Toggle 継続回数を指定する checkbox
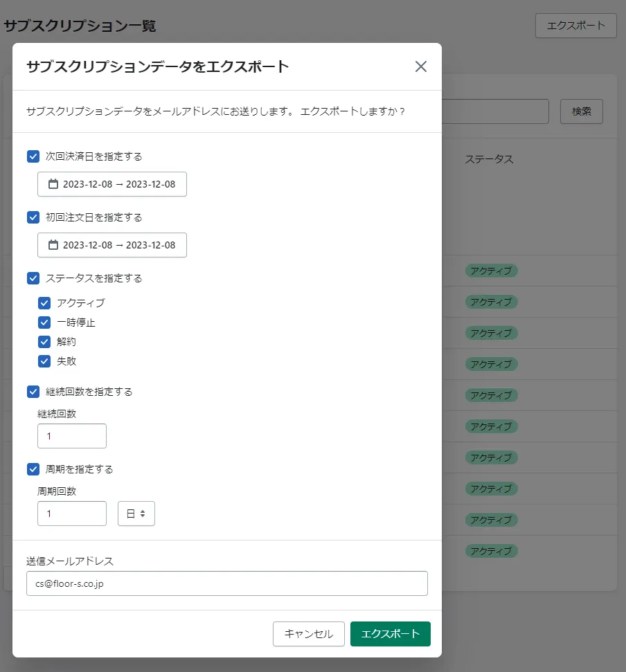Viewport: 626px width, 672px height. pyautogui.click(x=33, y=392)
